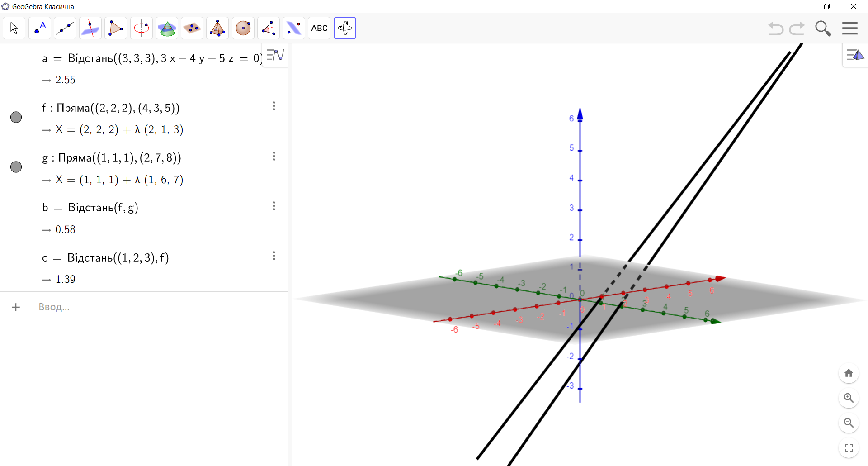Open the 3D graphics view settings panel
Screen dimensions: 868x466
(855, 55)
